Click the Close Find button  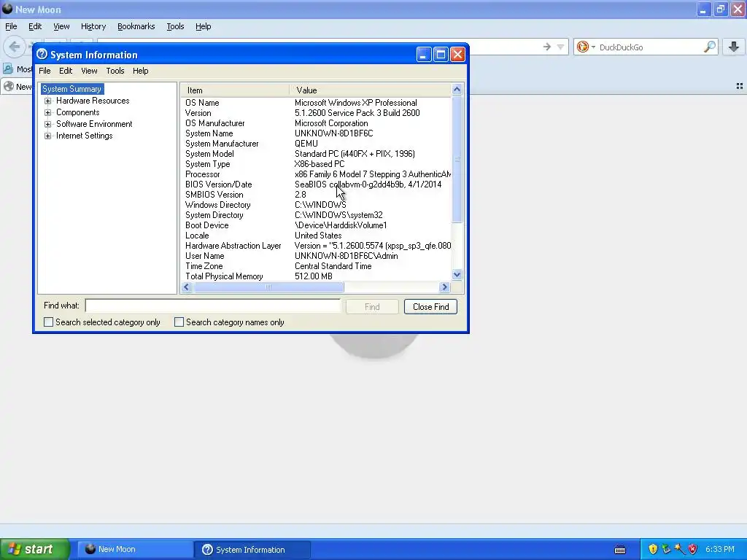[x=430, y=307]
